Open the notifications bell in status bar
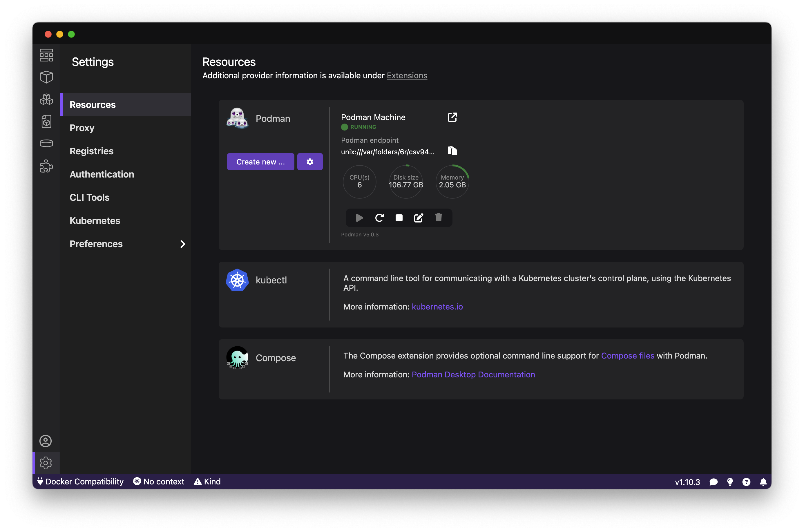 point(763,482)
